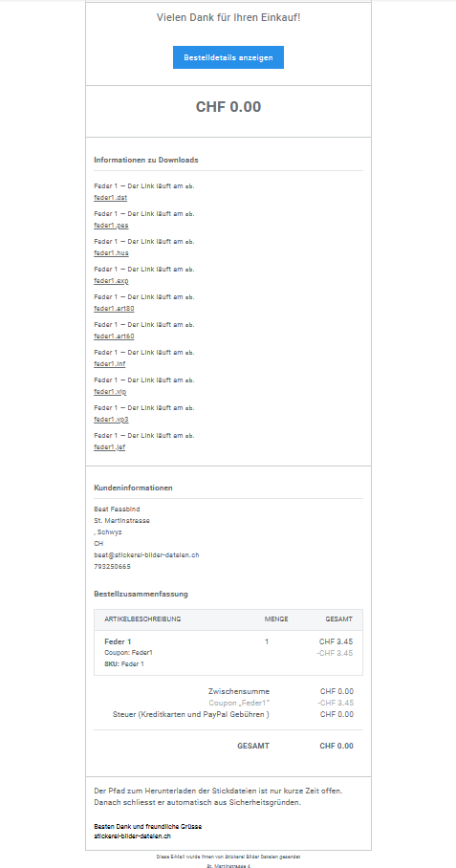
Task: Click the Bestelldetails anzeigen button
Action: [x=228, y=57]
